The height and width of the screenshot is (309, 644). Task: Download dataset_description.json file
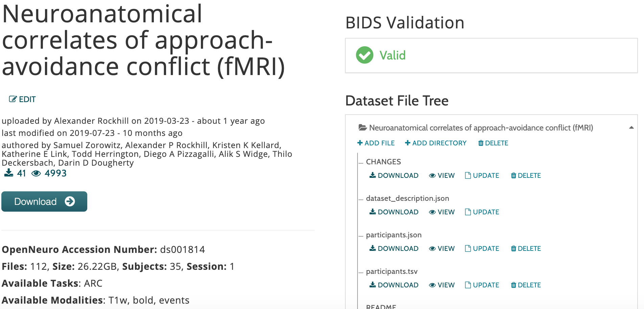tap(394, 212)
